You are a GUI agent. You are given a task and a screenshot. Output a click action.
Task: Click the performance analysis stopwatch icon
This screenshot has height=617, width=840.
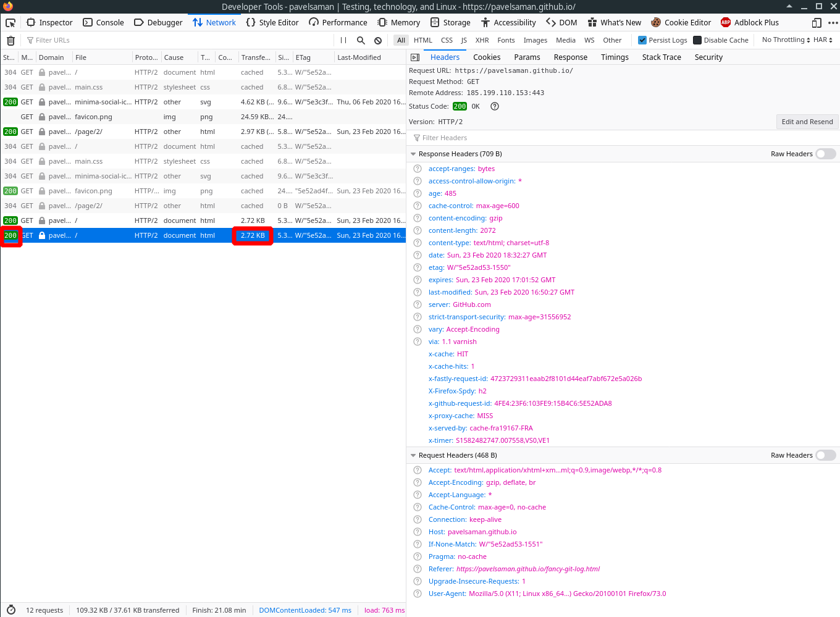tap(10, 610)
